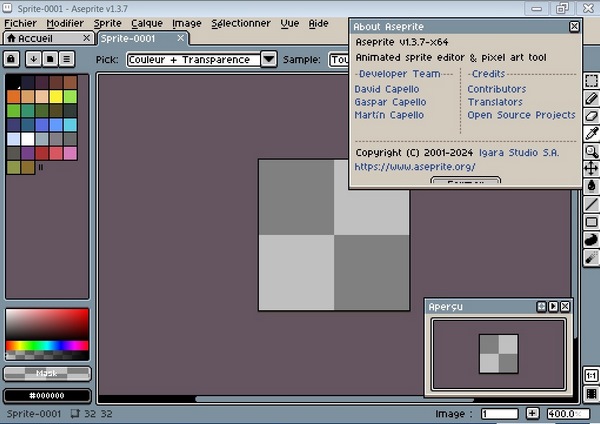Close the Accueil tab
600x424 pixels.
(x=86, y=38)
